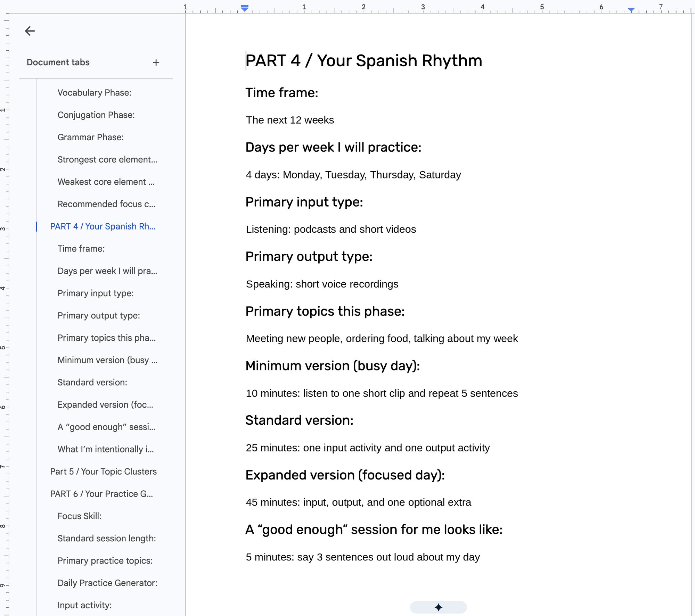This screenshot has height=616, width=695.
Task: Select A "good enough" session outline item
Action: 107,427
